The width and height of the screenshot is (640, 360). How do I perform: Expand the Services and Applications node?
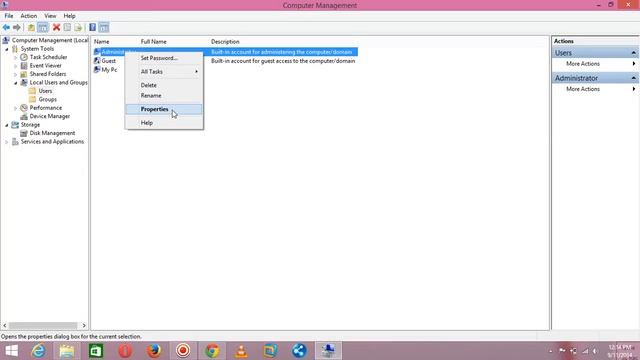coord(7,142)
